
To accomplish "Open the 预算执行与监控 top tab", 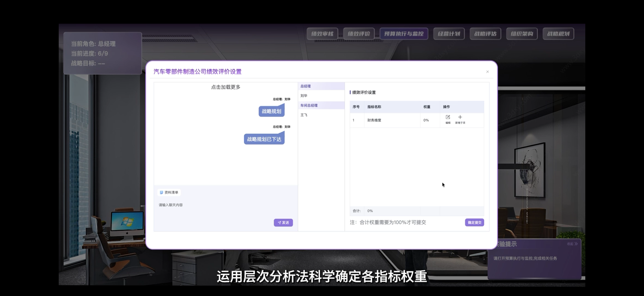I will pyautogui.click(x=404, y=34).
